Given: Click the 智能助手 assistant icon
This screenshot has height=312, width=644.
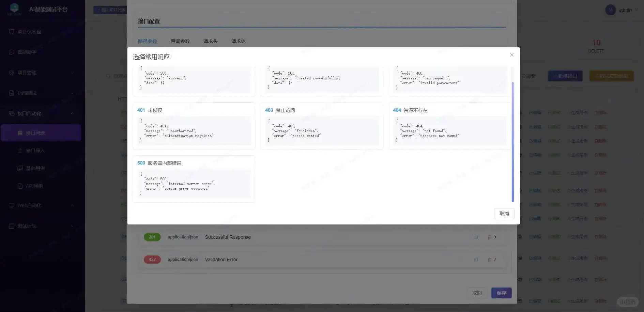Looking at the screenshot, I should coord(12,52).
